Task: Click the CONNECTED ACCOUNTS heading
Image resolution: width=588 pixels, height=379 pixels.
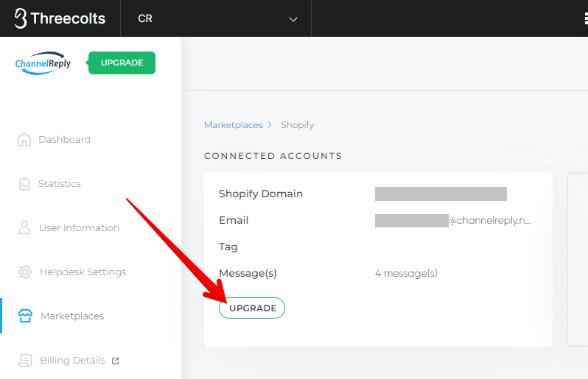Action: click(273, 156)
